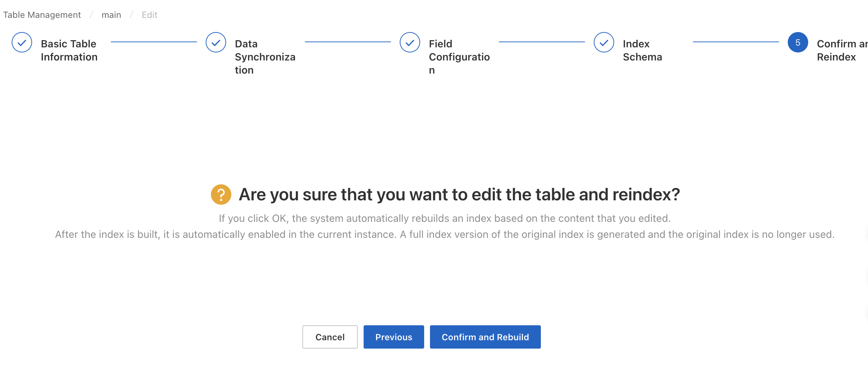The image size is (868, 373).
Task: Open the Table Management breadcrumb link
Action: (42, 15)
